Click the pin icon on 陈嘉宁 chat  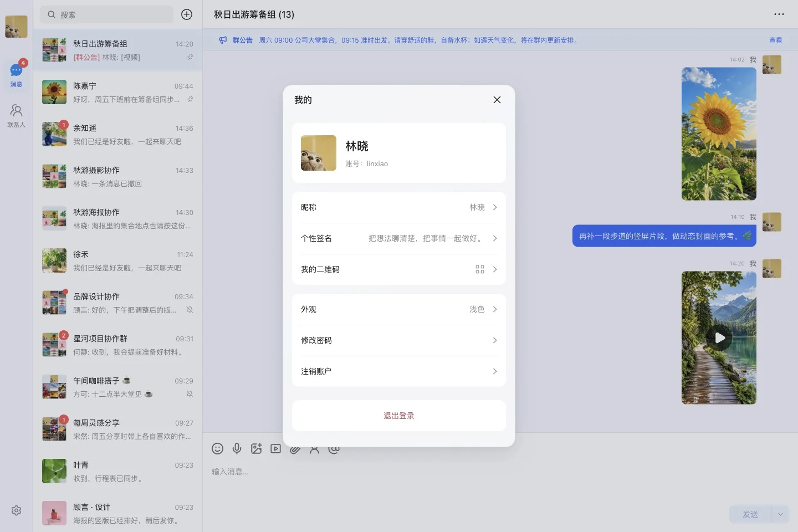coord(190,99)
